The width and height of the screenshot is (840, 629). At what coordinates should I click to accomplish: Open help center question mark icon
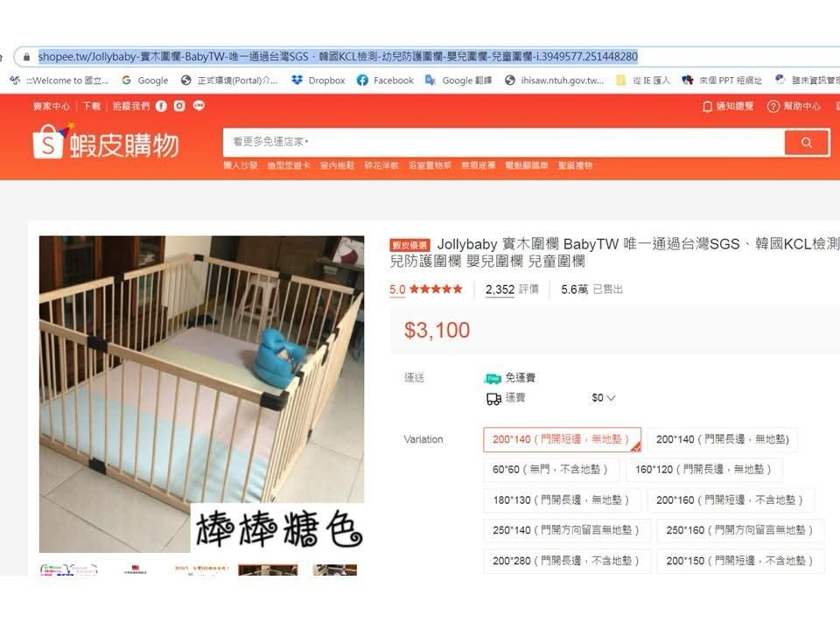[x=773, y=106]
